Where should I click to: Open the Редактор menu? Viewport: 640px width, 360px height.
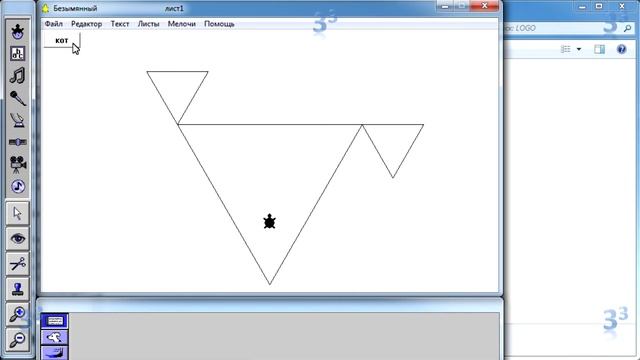[x=87, y=24]
